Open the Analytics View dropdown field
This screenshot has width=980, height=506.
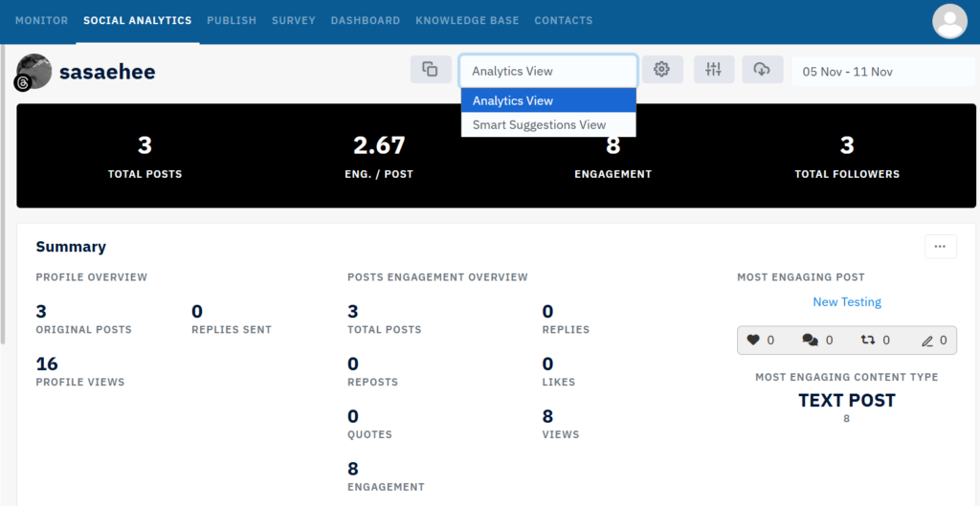tap(547, 71)
